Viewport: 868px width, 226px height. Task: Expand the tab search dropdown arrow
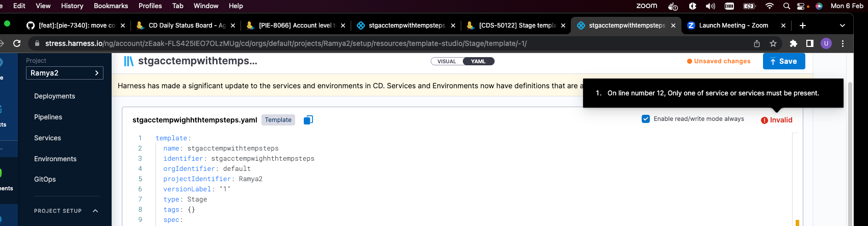[x=842, y=26]
